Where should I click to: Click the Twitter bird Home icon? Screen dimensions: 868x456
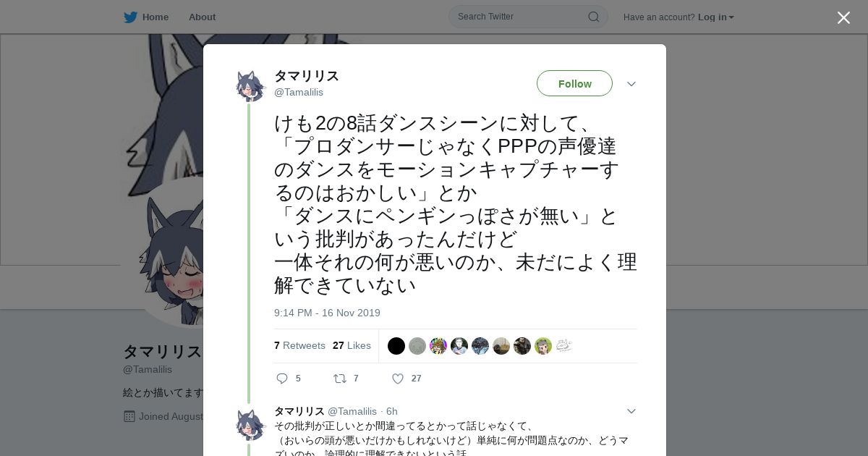[130, 17]
